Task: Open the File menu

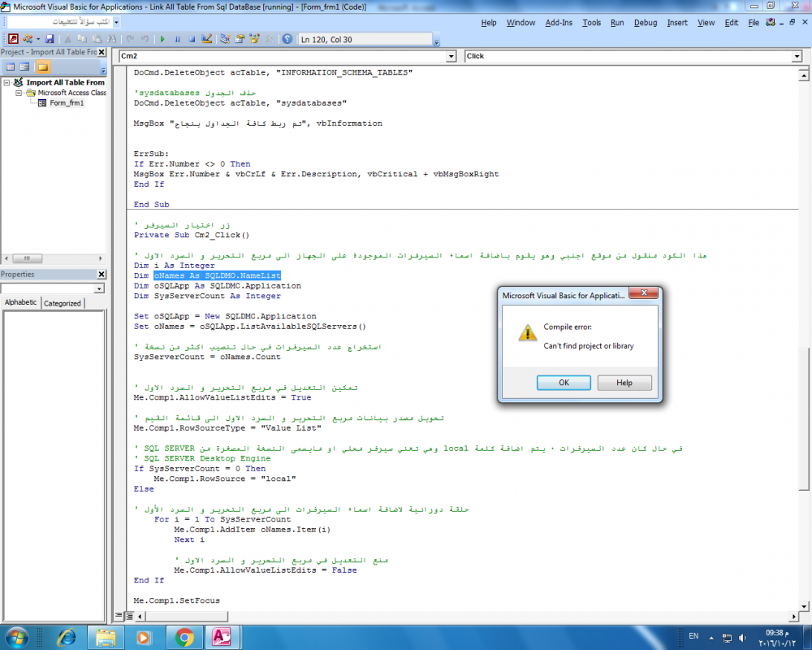Action: pyautogui.click(x=754, y=23)
